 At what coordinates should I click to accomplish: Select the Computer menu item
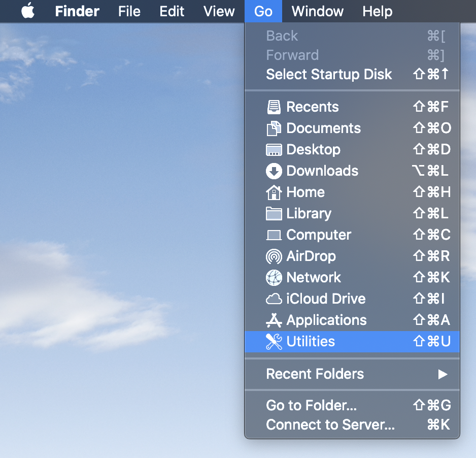319,235
